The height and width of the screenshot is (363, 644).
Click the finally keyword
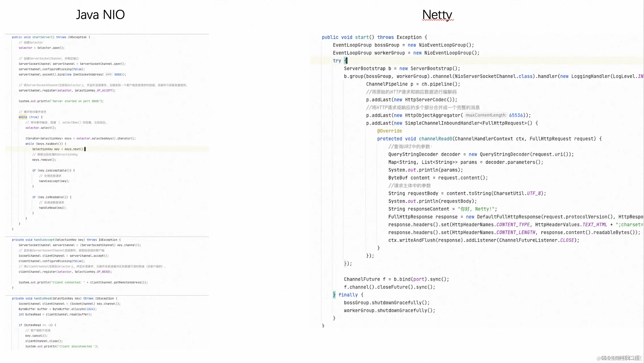click(x=348, y=295)
